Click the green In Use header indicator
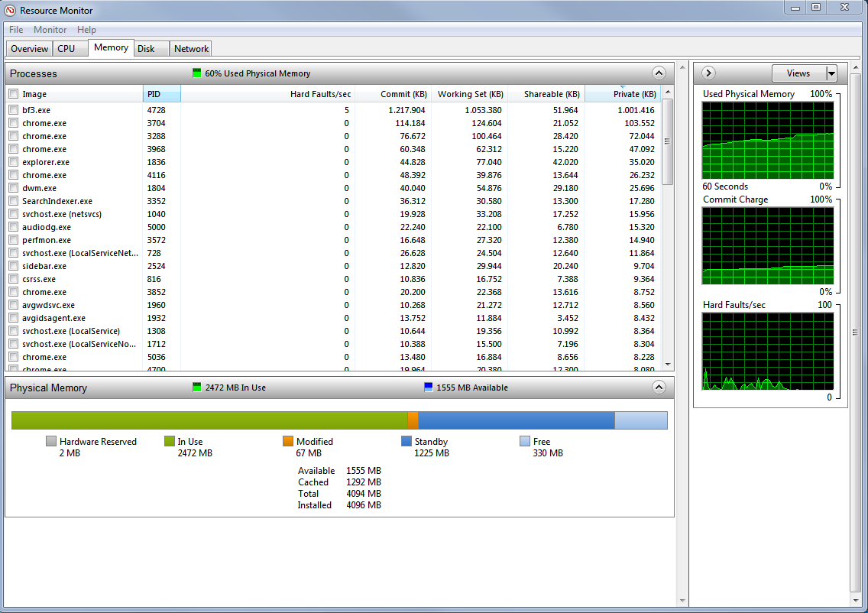The height and width of the screenshot is (613, 868). pyautogui.click(x=196, y=387)
